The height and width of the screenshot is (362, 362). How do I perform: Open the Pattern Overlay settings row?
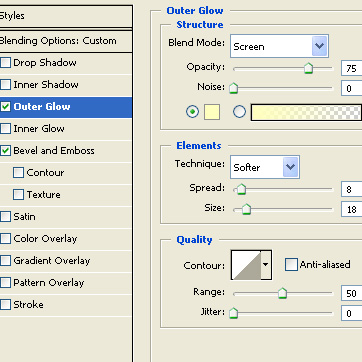pyautogui.click(x=66, y=283)
